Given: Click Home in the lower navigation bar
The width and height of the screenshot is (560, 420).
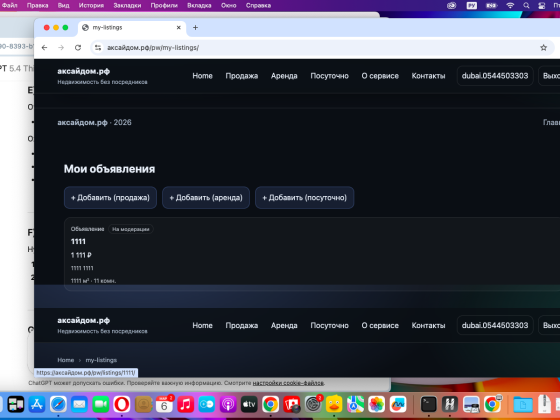Looking at the screenshot, I should pos(202,325).
